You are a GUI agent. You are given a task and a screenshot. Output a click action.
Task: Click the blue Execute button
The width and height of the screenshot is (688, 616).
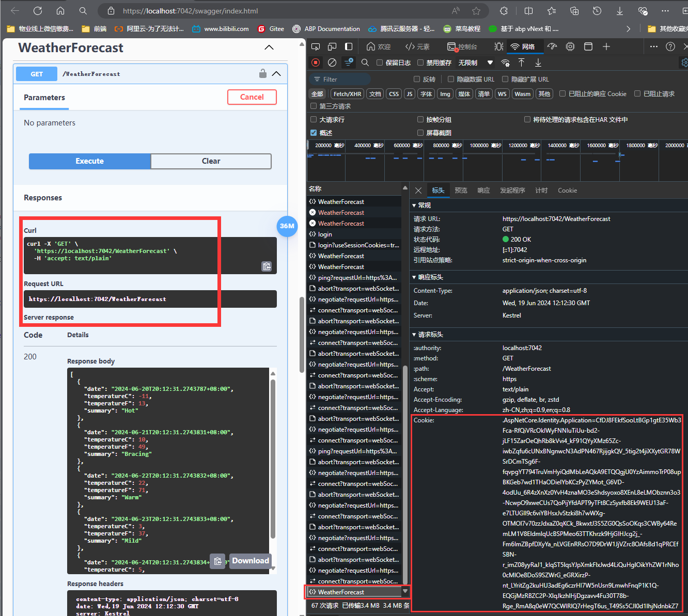pyautogui.click(x=90, y=161)
